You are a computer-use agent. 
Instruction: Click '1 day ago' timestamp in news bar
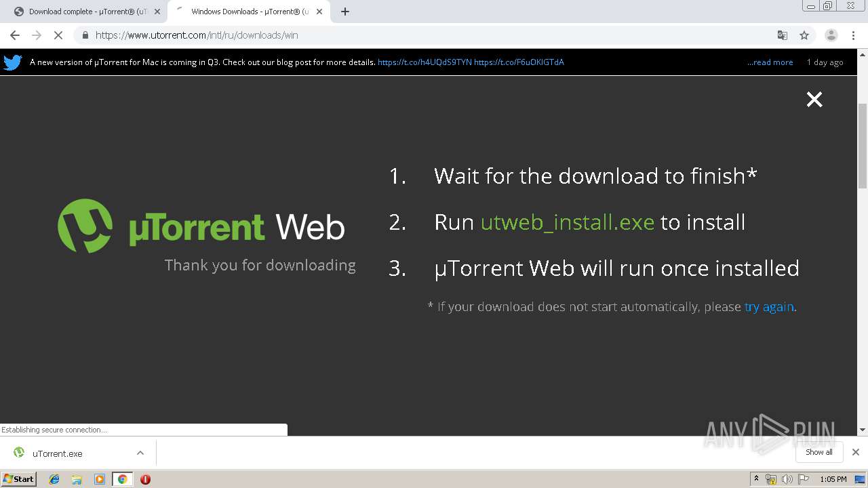(x=825, y=62)
